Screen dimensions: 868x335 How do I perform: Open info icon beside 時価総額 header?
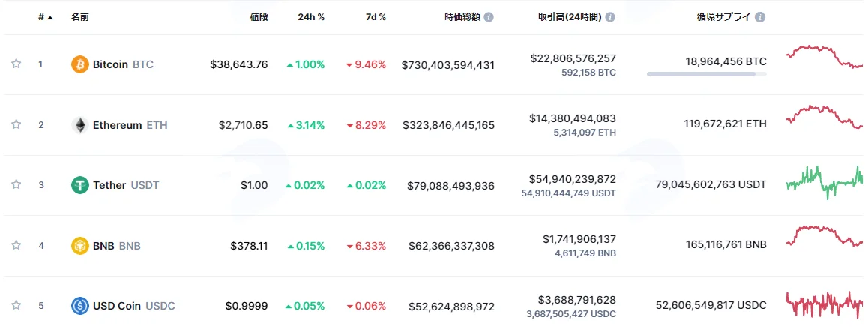pos(489,17)
